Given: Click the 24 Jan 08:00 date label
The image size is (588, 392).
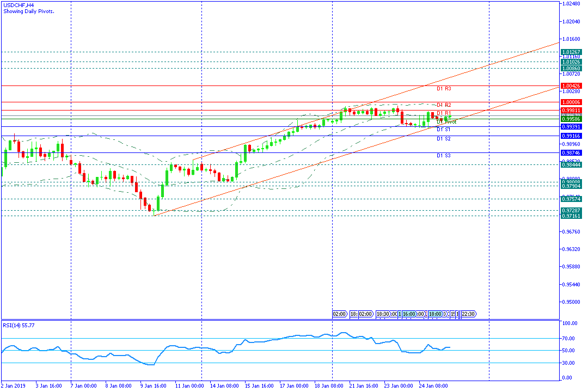Looking at the screenshot, I should click(433, 386).
